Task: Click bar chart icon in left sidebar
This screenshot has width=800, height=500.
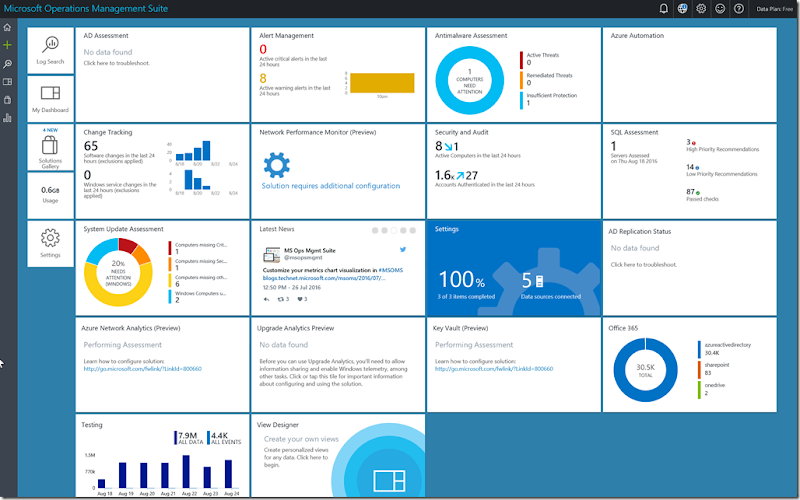Action: coord(7,118)
